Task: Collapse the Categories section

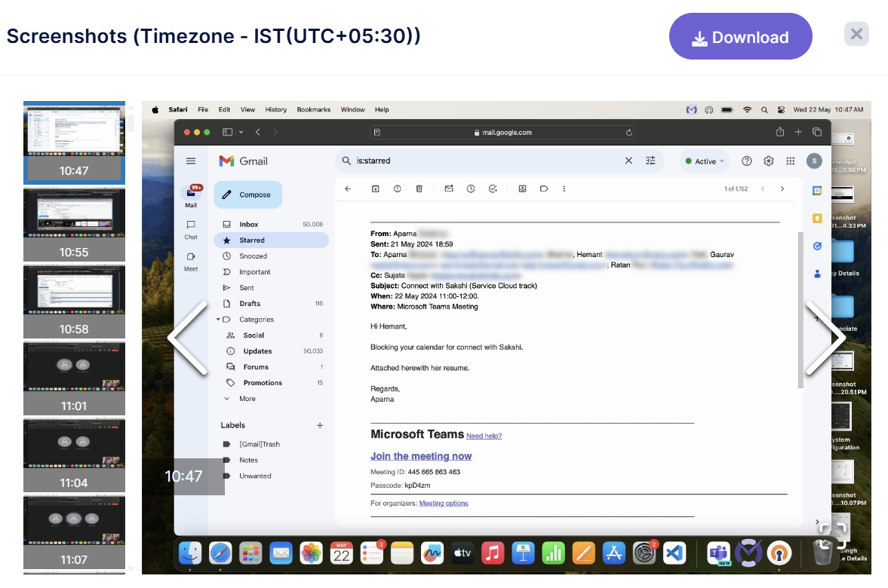Action: tap(218, 320)
